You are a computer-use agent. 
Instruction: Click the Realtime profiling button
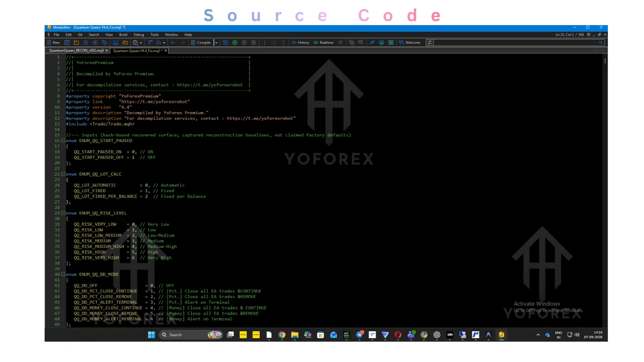point(323,42)
